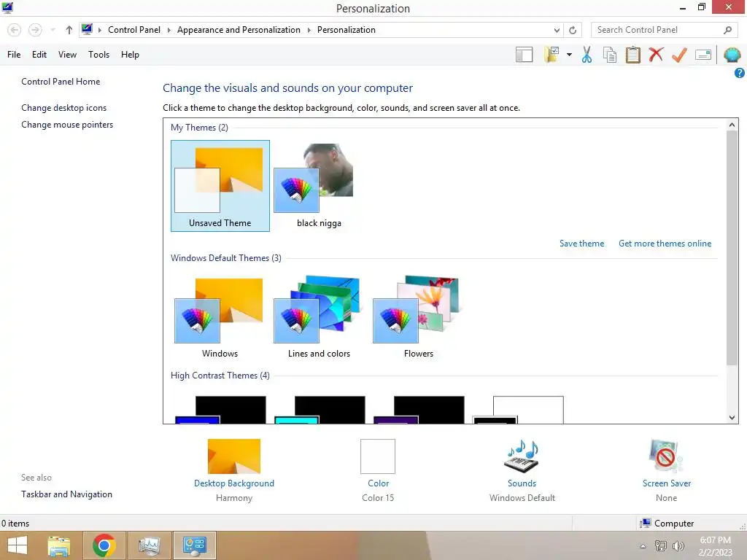Click the Properties toolbar icon next to checkmark
Viewport: 747px width, 560px height.
tap(703, 55)
